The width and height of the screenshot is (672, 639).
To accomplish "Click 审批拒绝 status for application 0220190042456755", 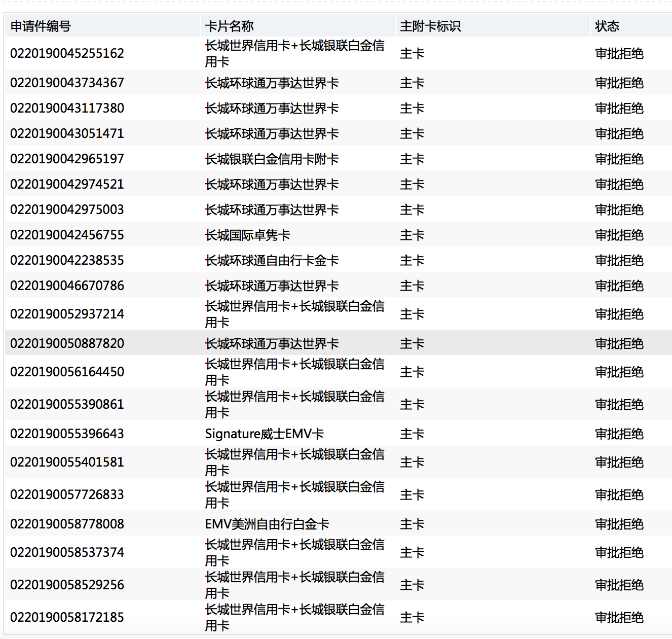I will pyautogui.click(x=619, y=235).
